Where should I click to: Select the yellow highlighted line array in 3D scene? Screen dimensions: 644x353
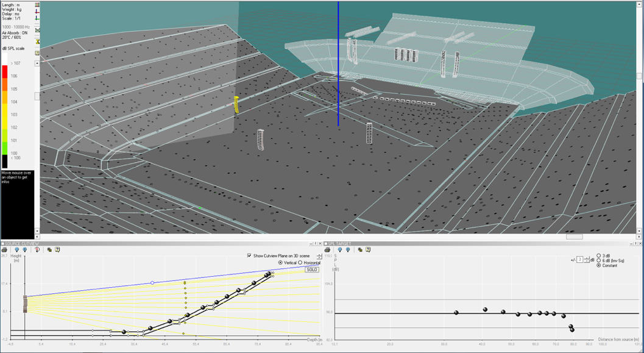tap(236, 105)
